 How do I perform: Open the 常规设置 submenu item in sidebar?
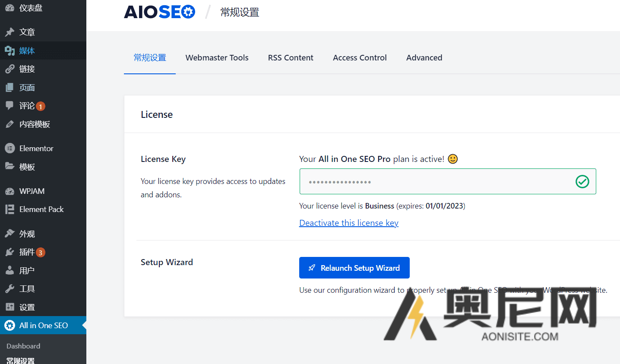coord(20,361)
